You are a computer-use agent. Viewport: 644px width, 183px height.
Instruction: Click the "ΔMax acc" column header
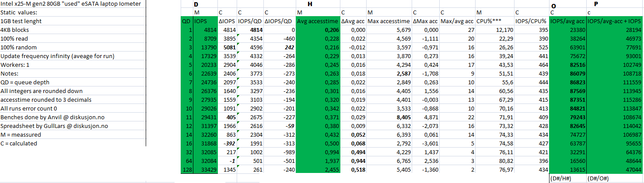click(426, 21)
